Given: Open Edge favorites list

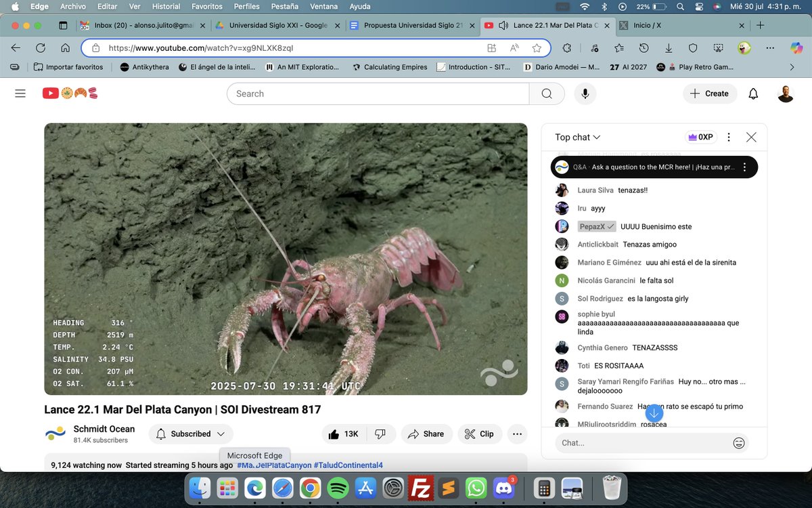Looking at the screenshot, I should click(619, 48).
